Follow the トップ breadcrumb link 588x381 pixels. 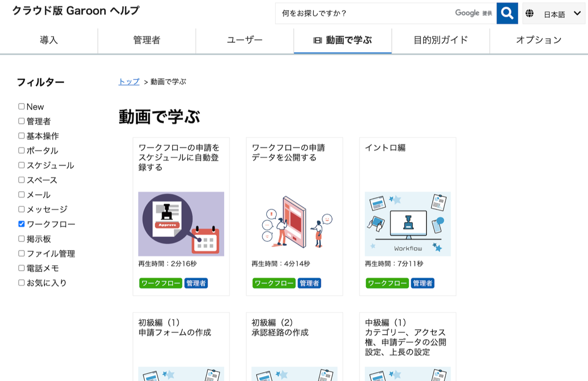pyautogui.click(x=129, y=82)
